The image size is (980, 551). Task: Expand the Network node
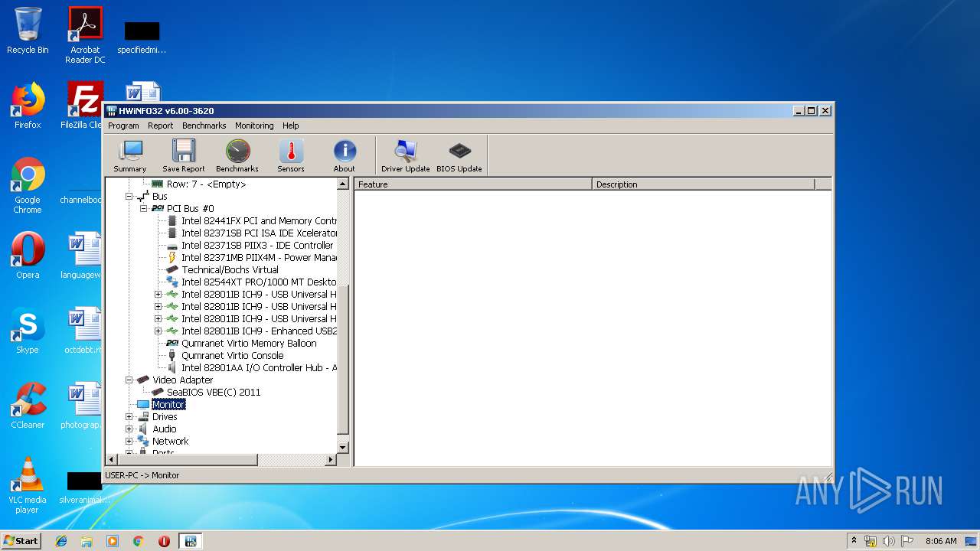(129, 442)
